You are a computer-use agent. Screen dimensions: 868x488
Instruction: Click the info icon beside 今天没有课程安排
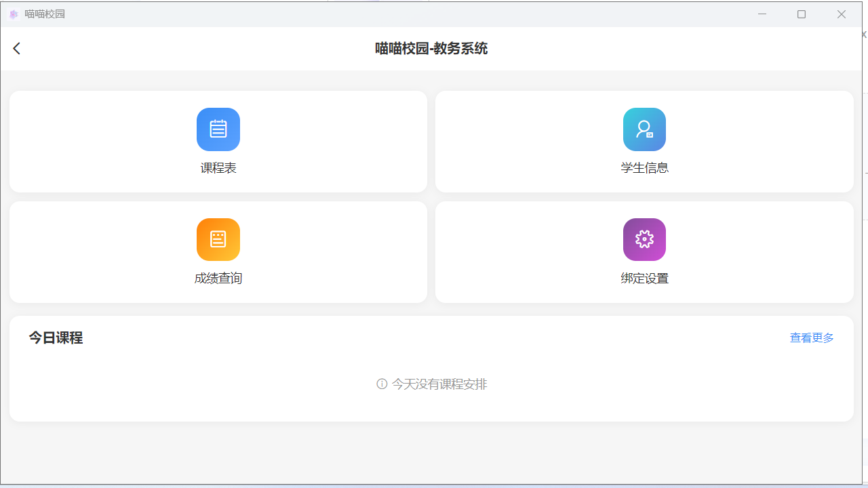[382, 384]
